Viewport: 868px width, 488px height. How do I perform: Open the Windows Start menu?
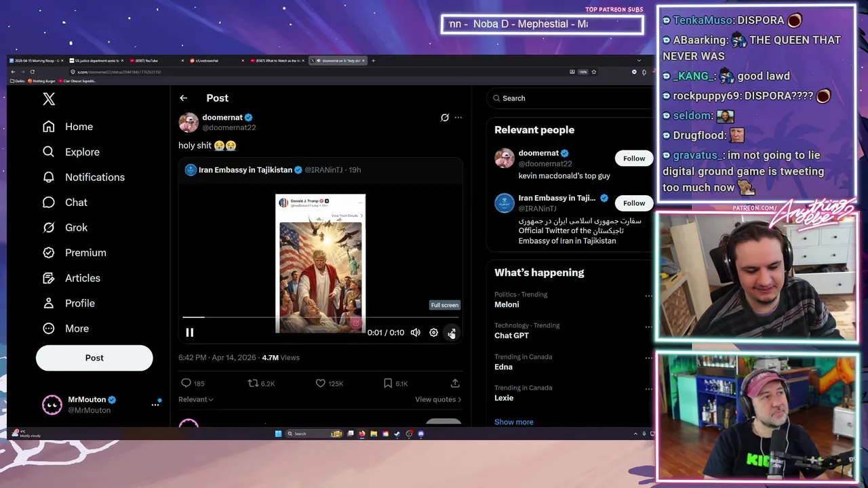coord(278,434)
